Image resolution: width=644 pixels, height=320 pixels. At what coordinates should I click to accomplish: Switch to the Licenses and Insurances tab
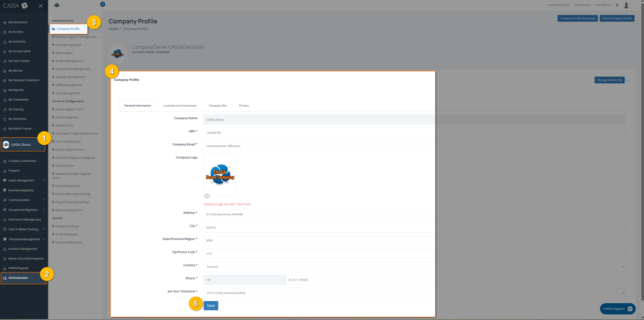(180, 106)
